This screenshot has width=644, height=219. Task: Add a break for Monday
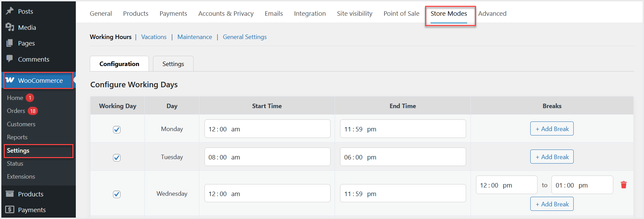tap(552, 129)
